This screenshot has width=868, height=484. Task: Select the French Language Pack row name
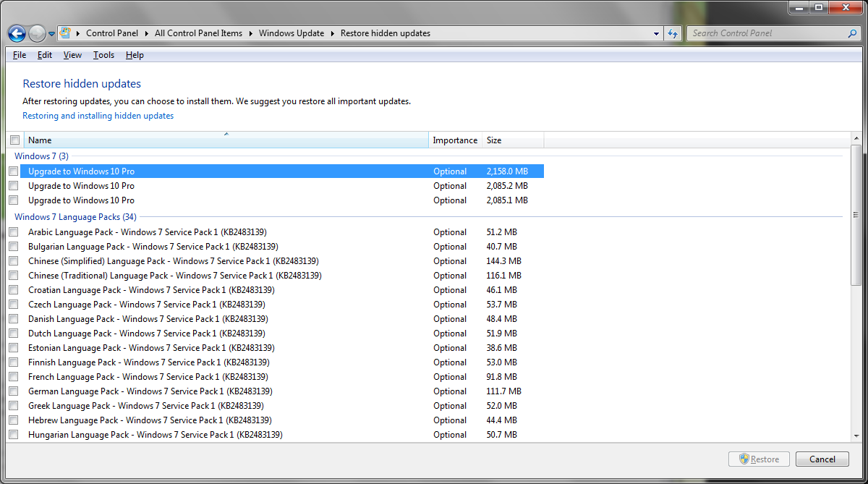[x=148, y=377]
